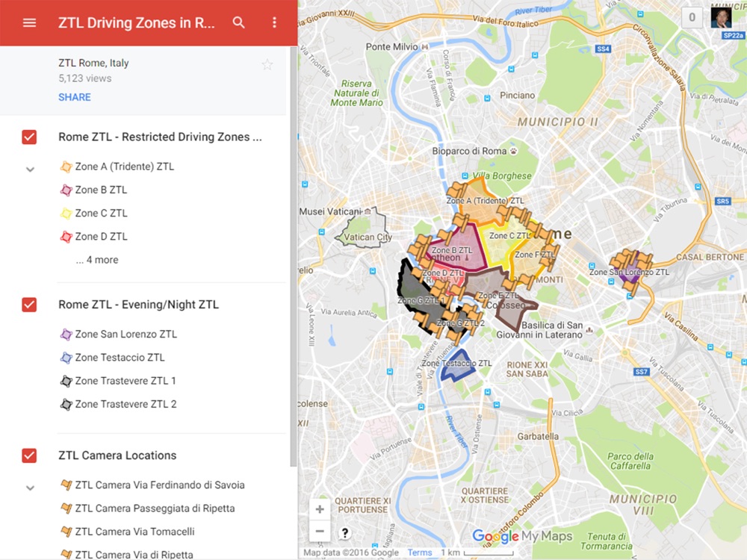747x560 pixels.
Task: Click the Zone San Lorenzo ZTL polygon icon
Action: point(66,335)
